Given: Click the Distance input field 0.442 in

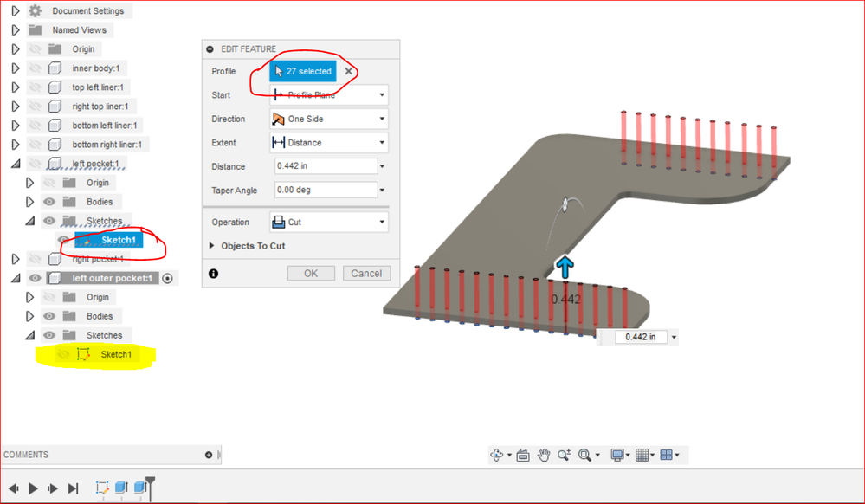Looking at the screenshot, I should 326,165.
